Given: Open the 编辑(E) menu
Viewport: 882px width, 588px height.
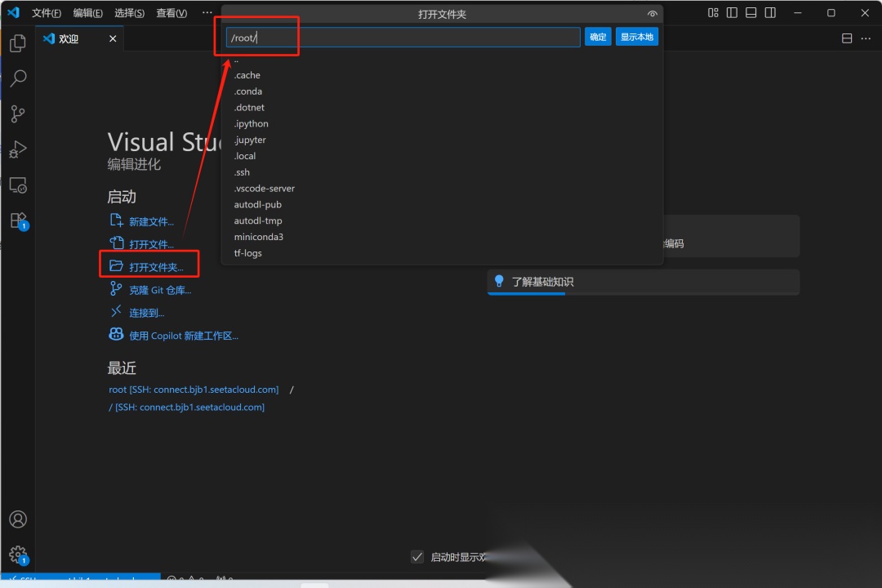Looking at the screenshot, I should point(87,13).
